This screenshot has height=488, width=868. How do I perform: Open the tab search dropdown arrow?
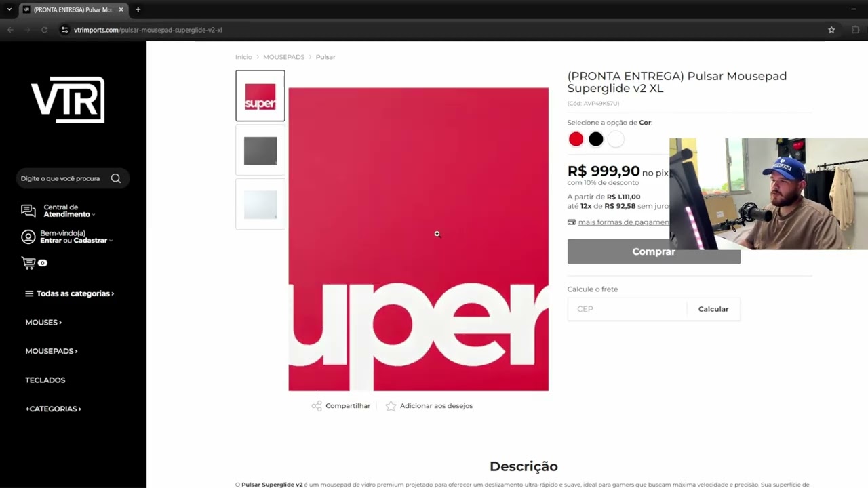(x=9, y=9)
